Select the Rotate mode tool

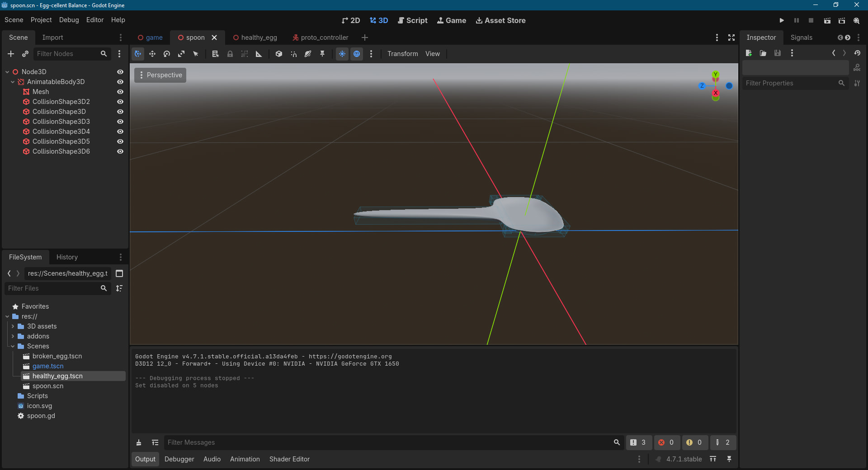pos(167,54)
